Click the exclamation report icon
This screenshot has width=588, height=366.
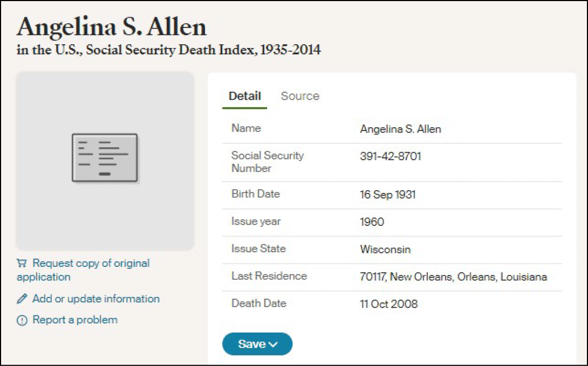(22, 320)
